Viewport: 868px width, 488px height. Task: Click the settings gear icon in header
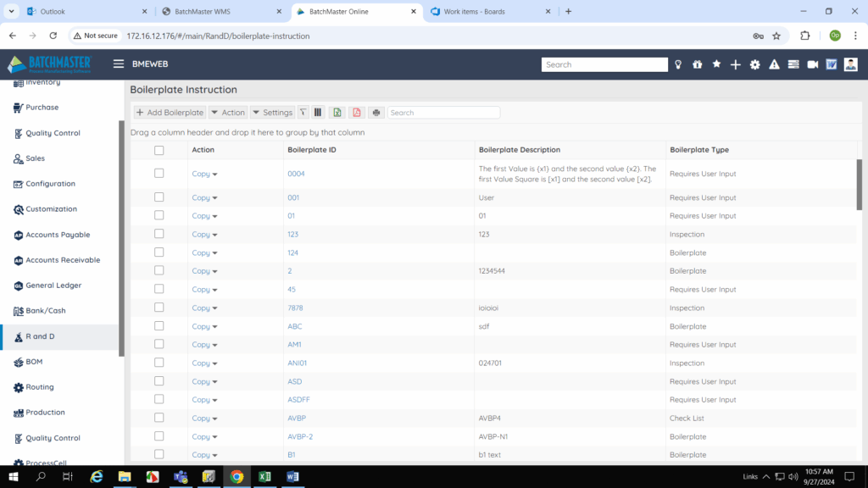pyautogui.click(x=754, y=64)
